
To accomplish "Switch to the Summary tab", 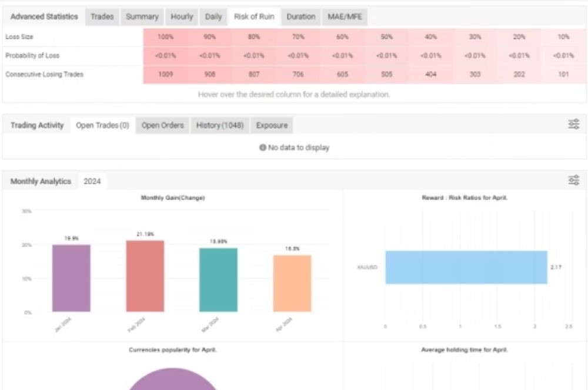I will (x=142, y=17).
